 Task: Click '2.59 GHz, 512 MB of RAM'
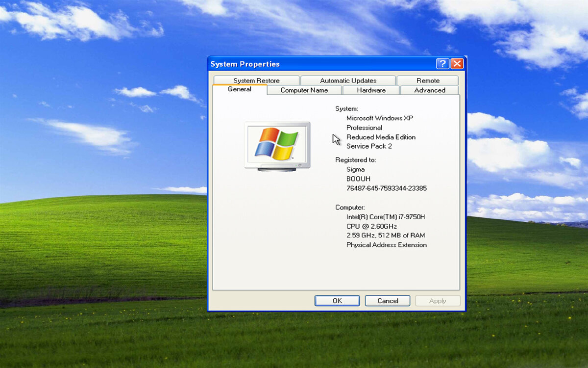386,236
